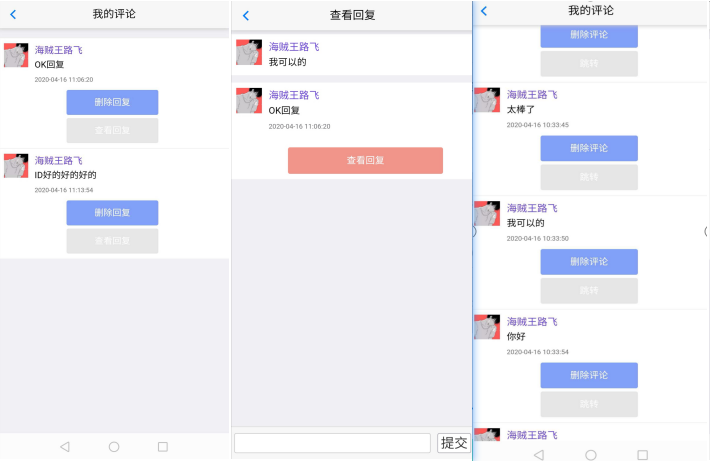Delete the 你好 comment with 删除评论
The height and width of the screenshot is (461, 710).
click(x=589, y=375)
